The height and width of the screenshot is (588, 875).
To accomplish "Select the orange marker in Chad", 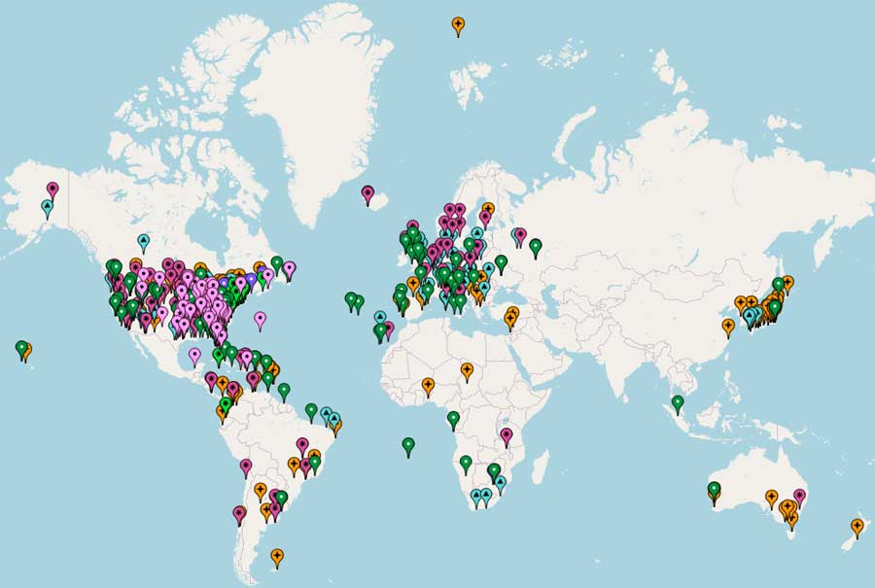I will point(467,370).
